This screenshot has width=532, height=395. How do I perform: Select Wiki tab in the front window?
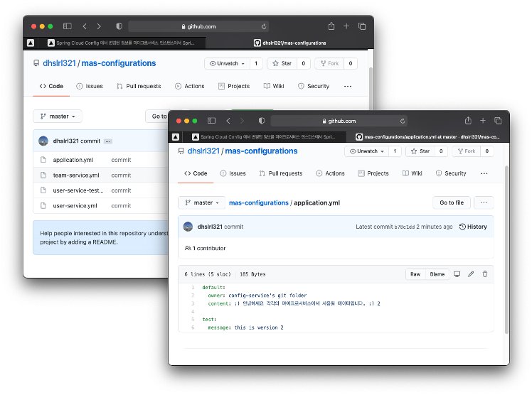click(x=413, y=173)
